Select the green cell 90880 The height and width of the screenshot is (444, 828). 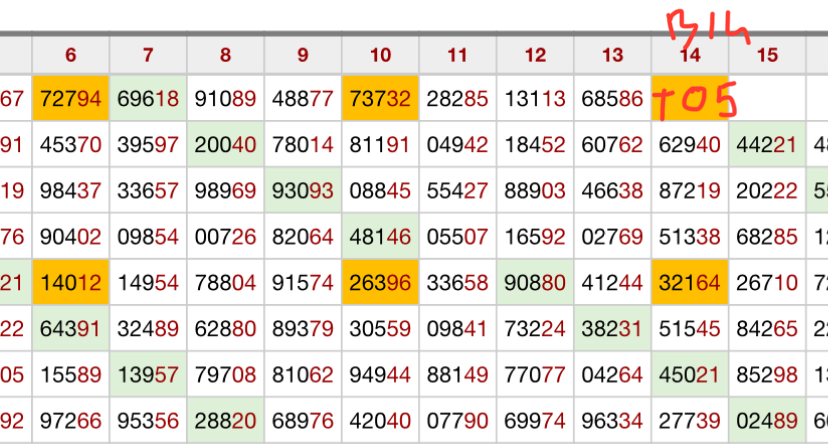[535, 283]
